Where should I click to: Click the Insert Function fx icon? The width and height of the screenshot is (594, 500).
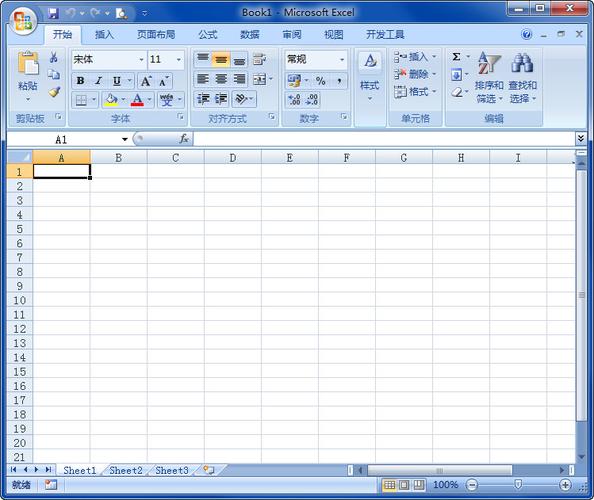pyautogui.click(x=184, y=139)
